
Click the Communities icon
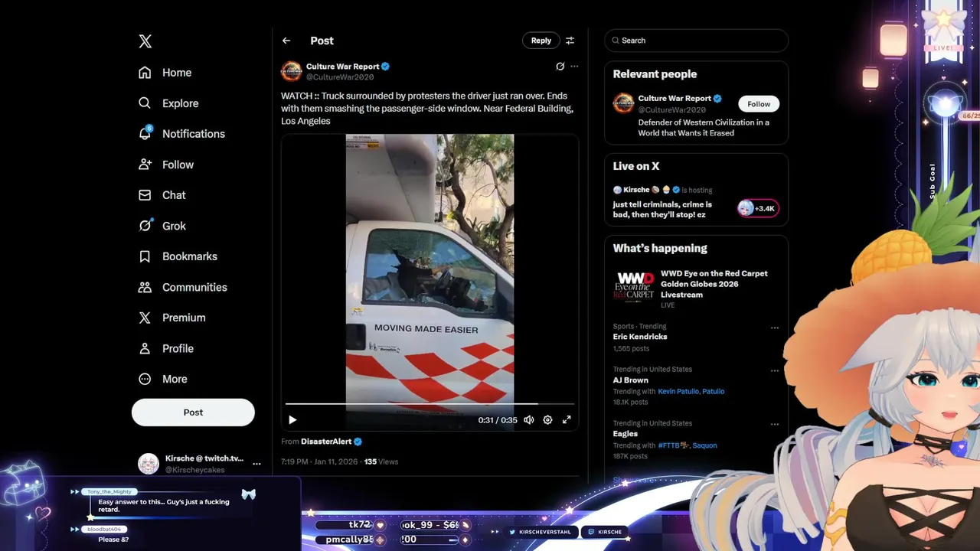point(145,287)
